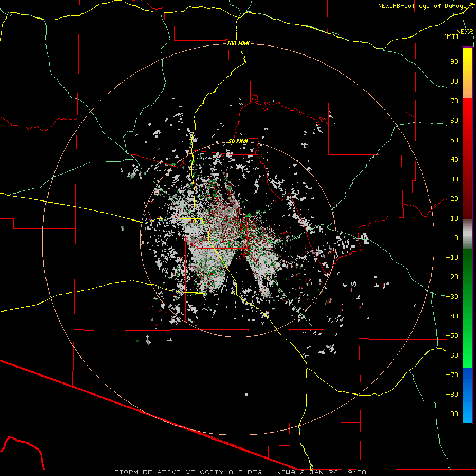This screenshot has height=476, width=476.
Task: Pick the blue segment of the velocity colorbar
Action: [467, 395]
